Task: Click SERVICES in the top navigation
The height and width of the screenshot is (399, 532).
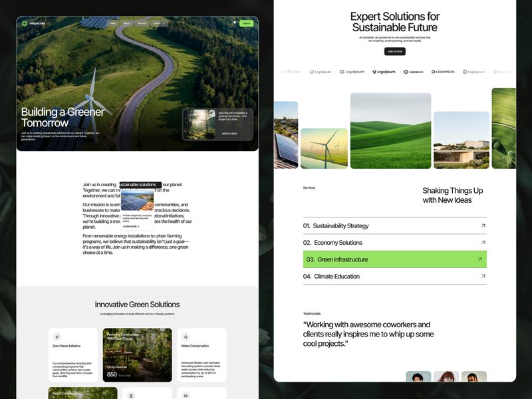Action: click(x=141, y=23)
